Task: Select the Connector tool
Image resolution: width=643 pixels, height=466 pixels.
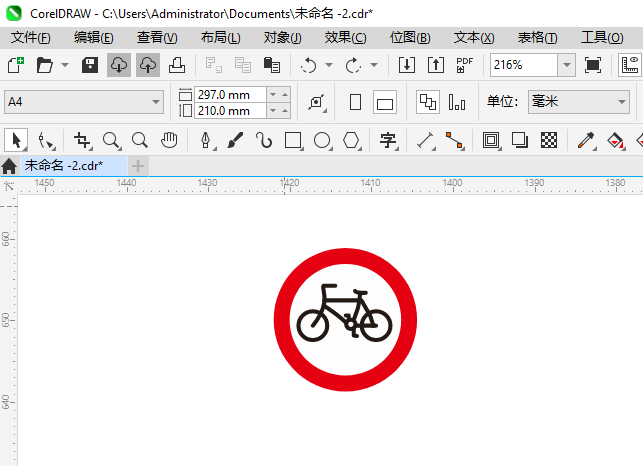Action: click(x=454, y=140)
